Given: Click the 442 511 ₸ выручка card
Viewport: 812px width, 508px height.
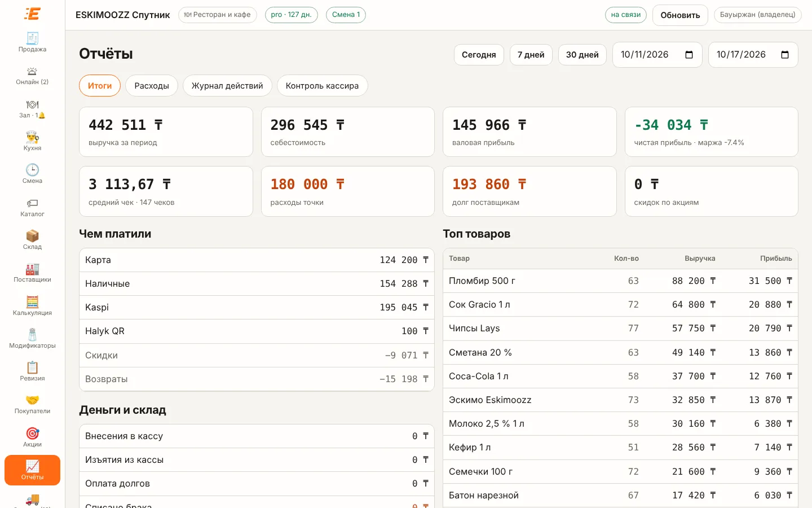Looking at the screenshot, I should (x=166, y=132).
